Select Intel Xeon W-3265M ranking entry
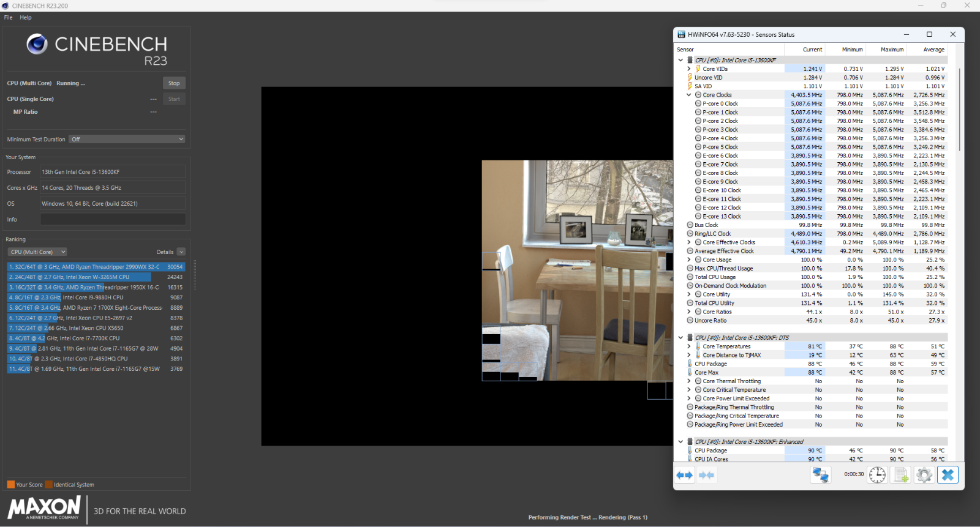This screenshot has height=527, width=980. 96,277
